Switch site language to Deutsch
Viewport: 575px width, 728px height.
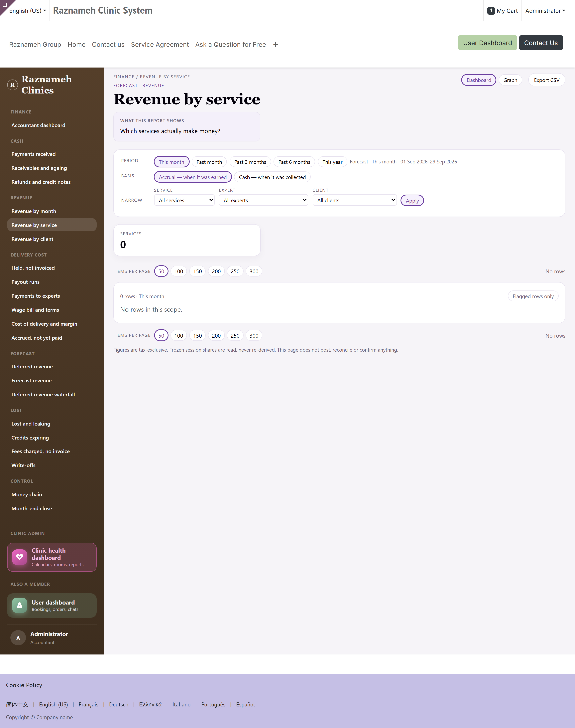(119, 704)
